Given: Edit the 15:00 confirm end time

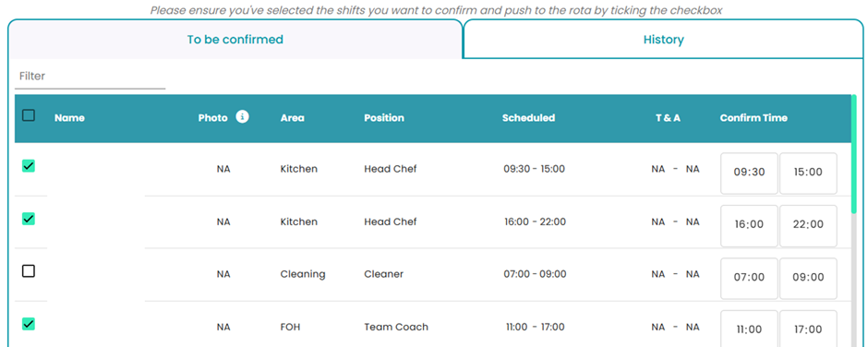Looking at the screenshot, I should (x=808, y=173).
